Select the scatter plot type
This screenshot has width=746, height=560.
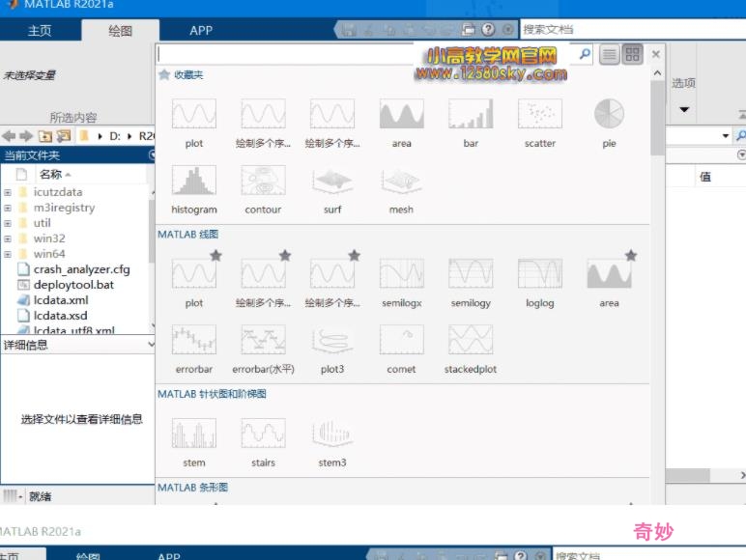(540, 123)
